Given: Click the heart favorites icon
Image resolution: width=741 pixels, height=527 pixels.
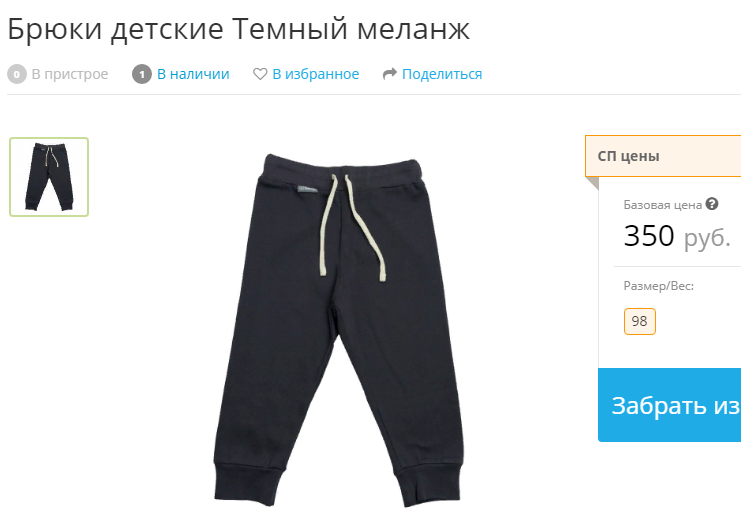Looking at the screenshot, I should [260, 74].
